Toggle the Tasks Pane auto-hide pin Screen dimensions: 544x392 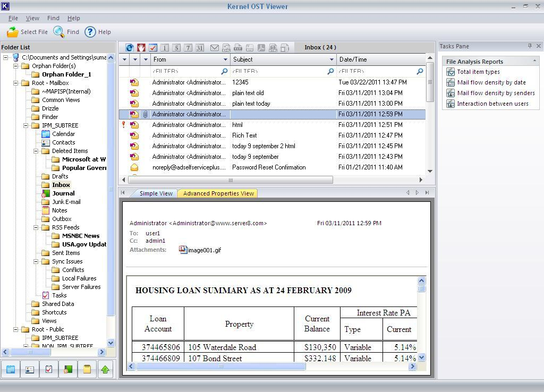[529, 46]
